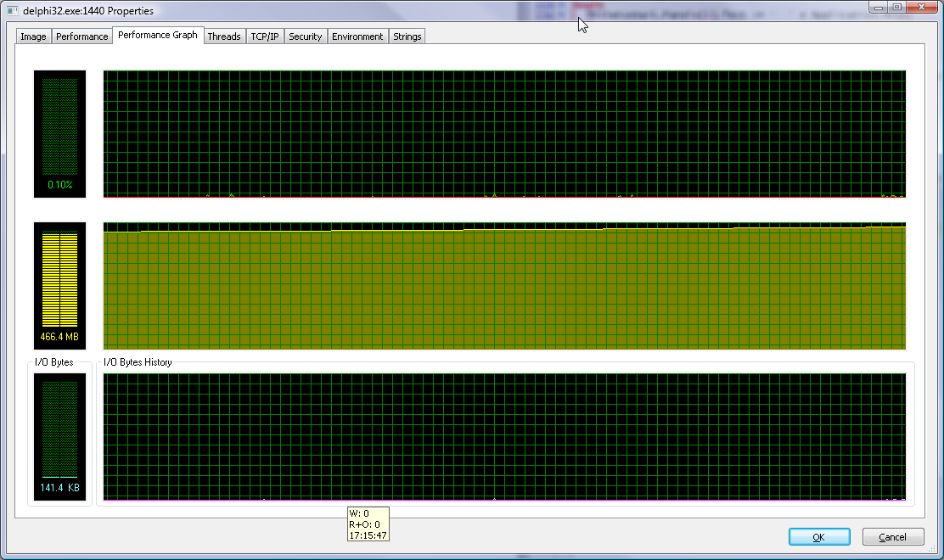944x560 pixels.
Task: Click the memory gauge showing 466.4 MB
Action: pos(60,286)
